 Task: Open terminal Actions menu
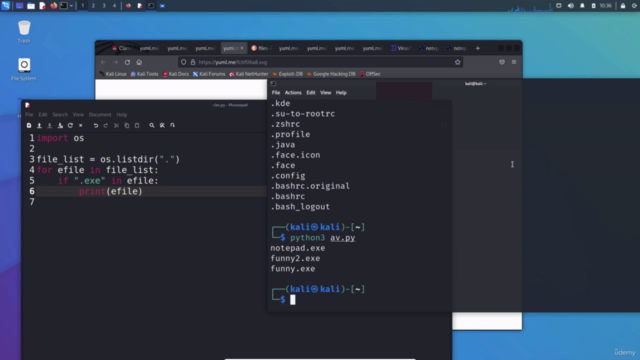pos(293,93)
